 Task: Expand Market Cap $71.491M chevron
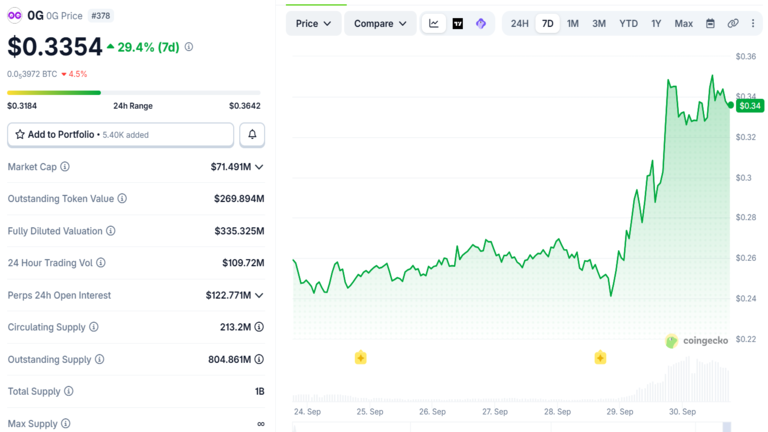coord(259,167)
